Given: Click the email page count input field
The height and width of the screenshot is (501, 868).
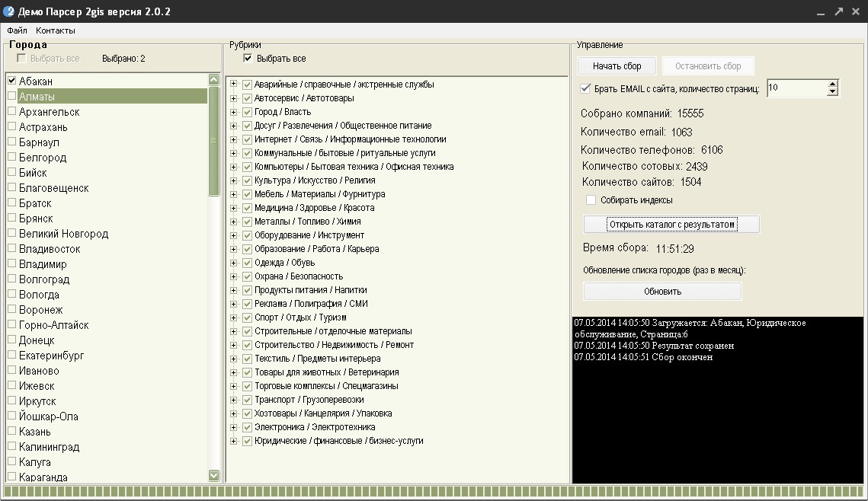Looking at the screenshot, I should pos(795,88).
